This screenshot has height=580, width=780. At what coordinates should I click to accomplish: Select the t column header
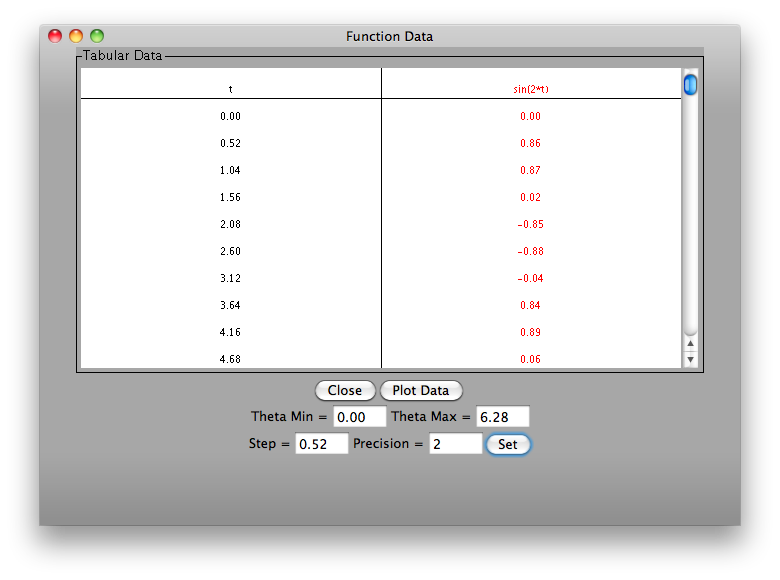[x=231, y=89]
